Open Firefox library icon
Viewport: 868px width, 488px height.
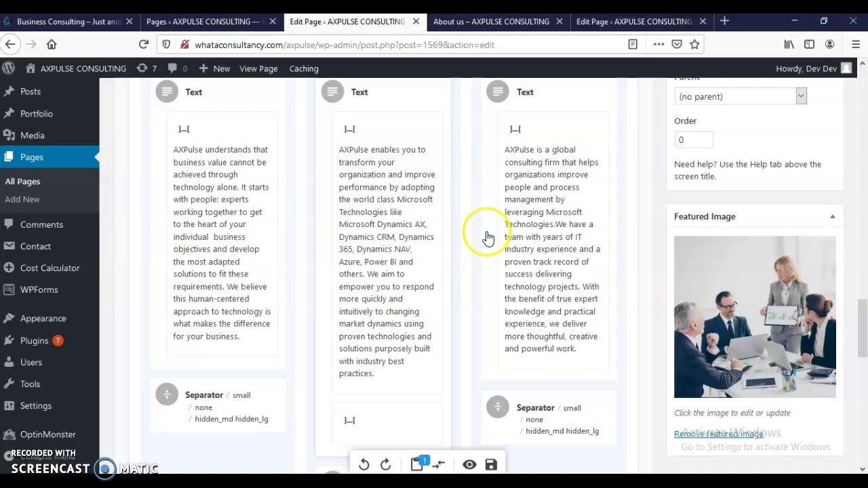click(x=789, y=45)
